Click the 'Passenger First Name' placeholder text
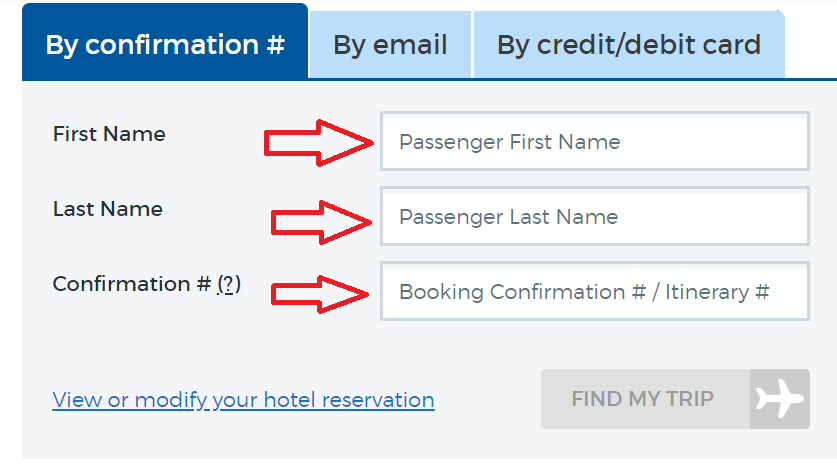 tap(510, 143)
